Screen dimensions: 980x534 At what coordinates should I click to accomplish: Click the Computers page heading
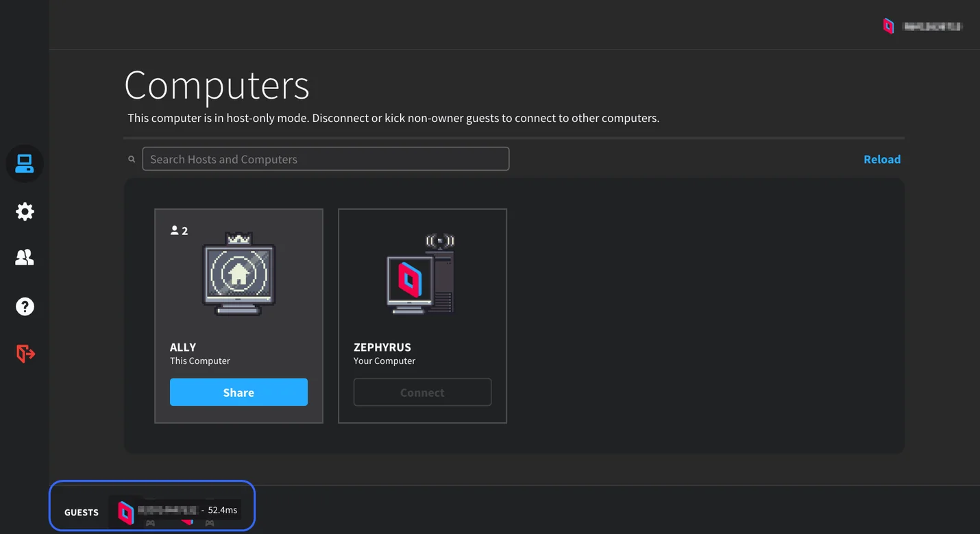[217, 86]
